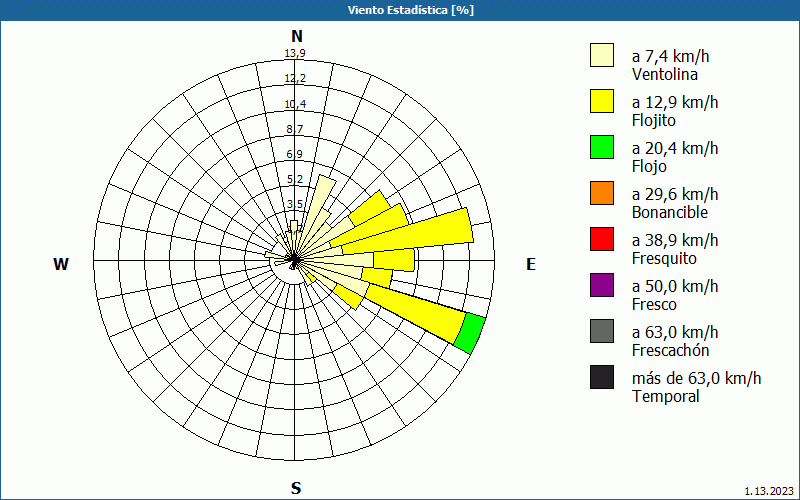Click the 8,7 axis scale value
This screenshot has height=500, width=800.
(295, 129)
